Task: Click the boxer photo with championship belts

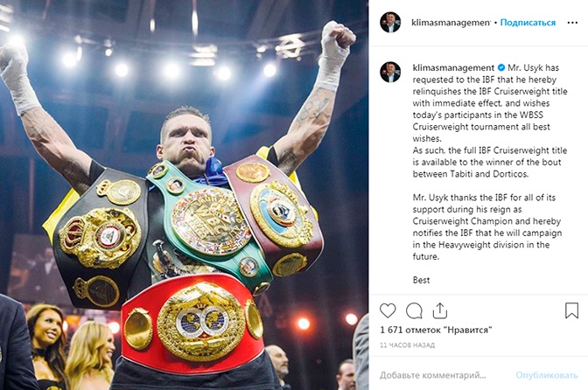Action: (184, 195)
